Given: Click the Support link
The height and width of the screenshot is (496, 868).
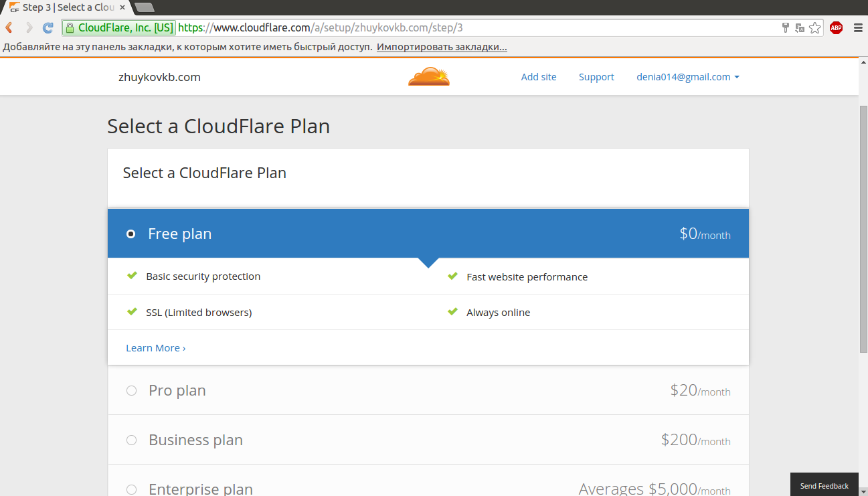Looking at the screenshot, I should (x=596, y=77).
